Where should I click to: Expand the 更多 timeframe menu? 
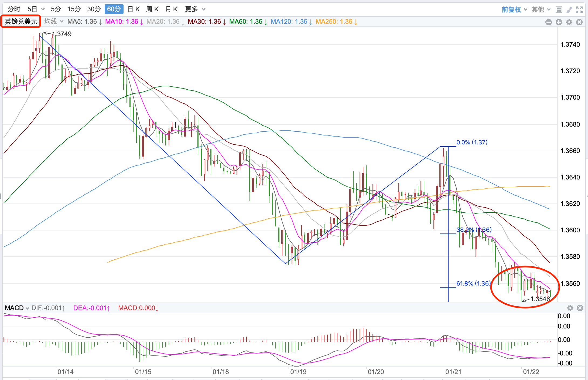[195, 9]
